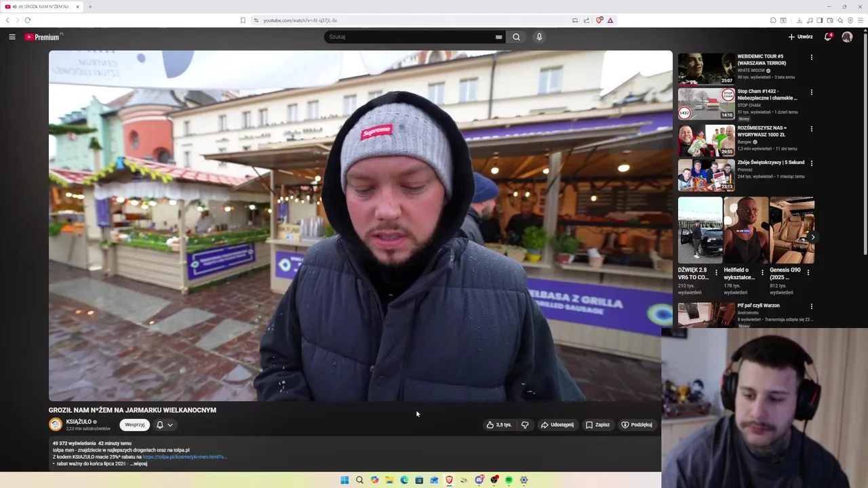Screen dimensions: 868x488
Task: Open more options for WEBIDEMIC TOUR #5
Action: pos(811,58)
